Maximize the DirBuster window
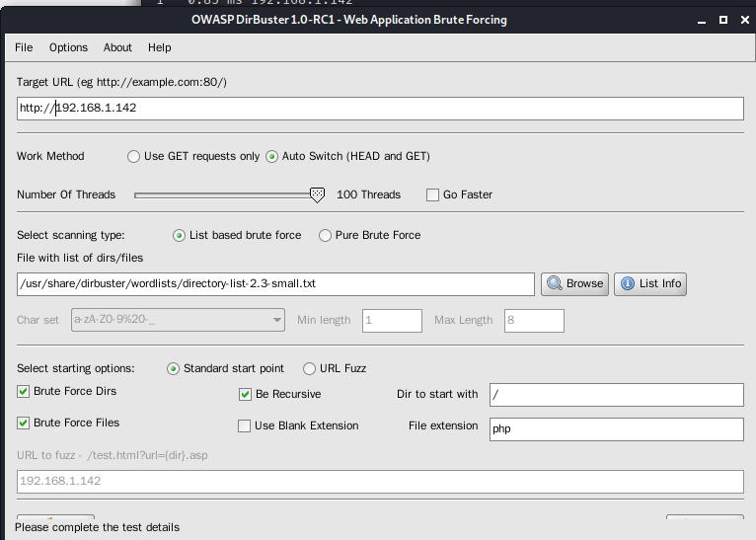This screenshot has height=540, width=756. tap(723, 20)
